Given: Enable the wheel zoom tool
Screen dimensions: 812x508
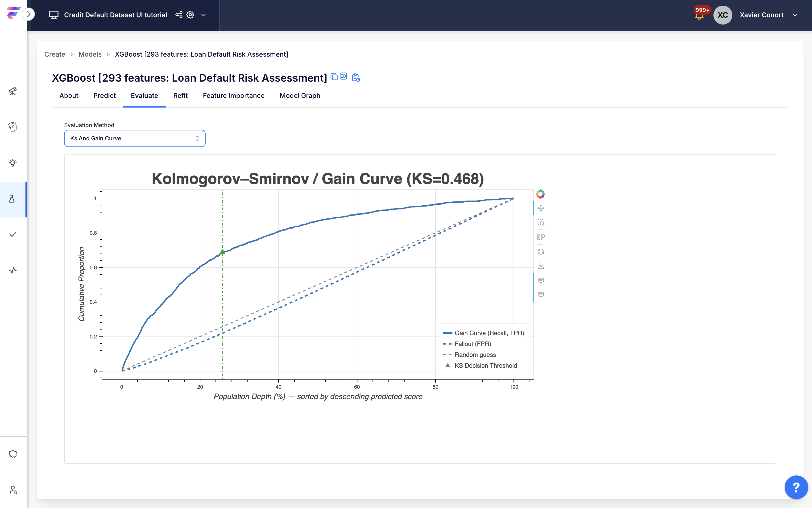Looking at the screenshot, I should point(541,237).
